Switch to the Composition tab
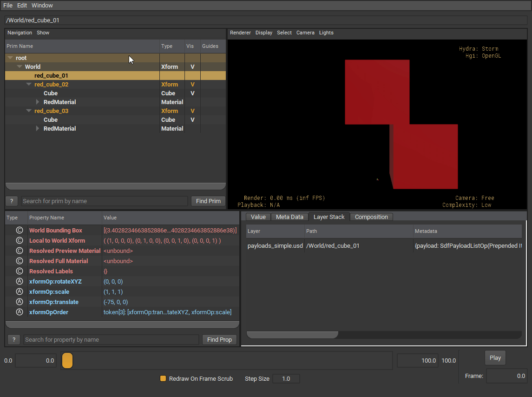Screen dimensions: 532x397 [x=372, y=217]
